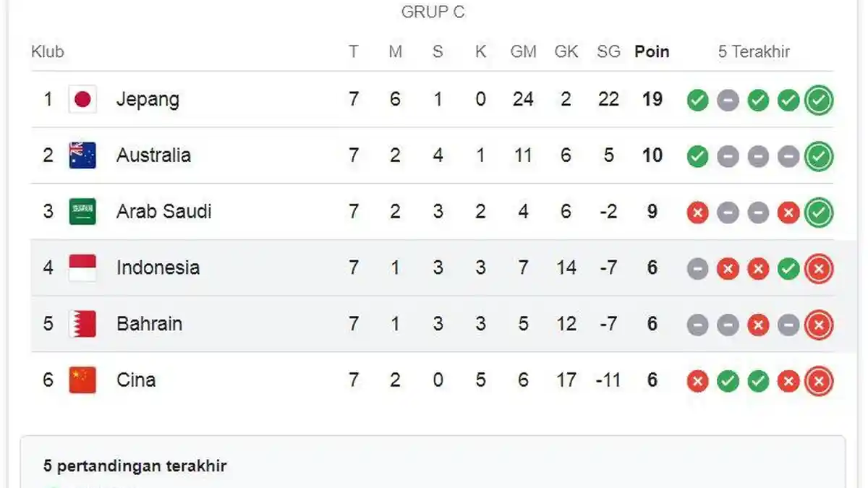Viewport: 868px width, 488px height.
Task: Open the Indonesia team link
Action: point(158,267)
